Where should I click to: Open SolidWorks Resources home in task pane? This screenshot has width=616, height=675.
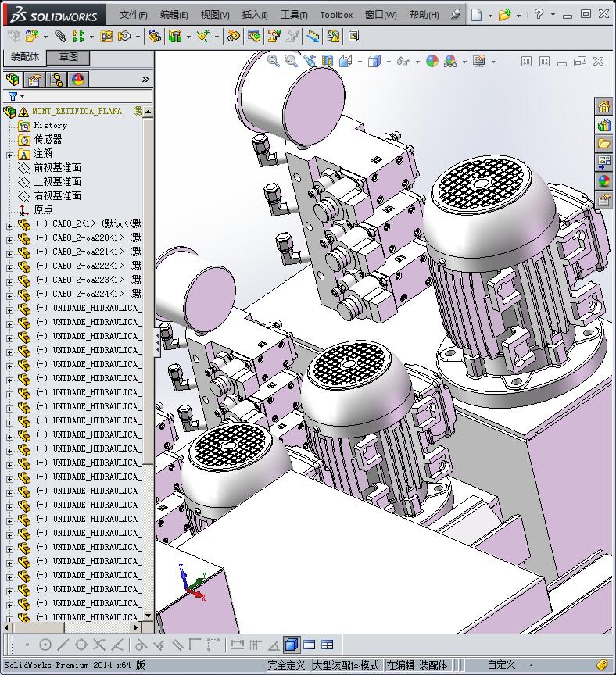click(x=603, y=106)
